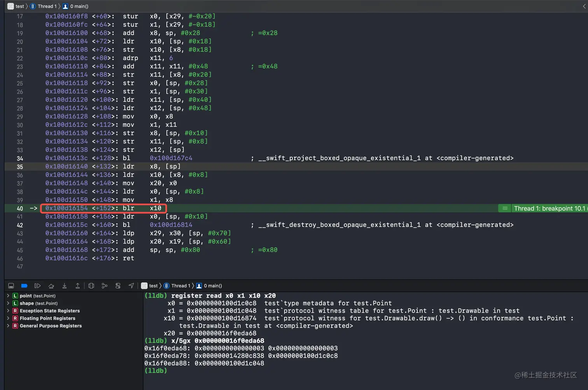588x390 pixels.
Task: Click the ret instruction on line 46
Action: [x=128, y=258]
